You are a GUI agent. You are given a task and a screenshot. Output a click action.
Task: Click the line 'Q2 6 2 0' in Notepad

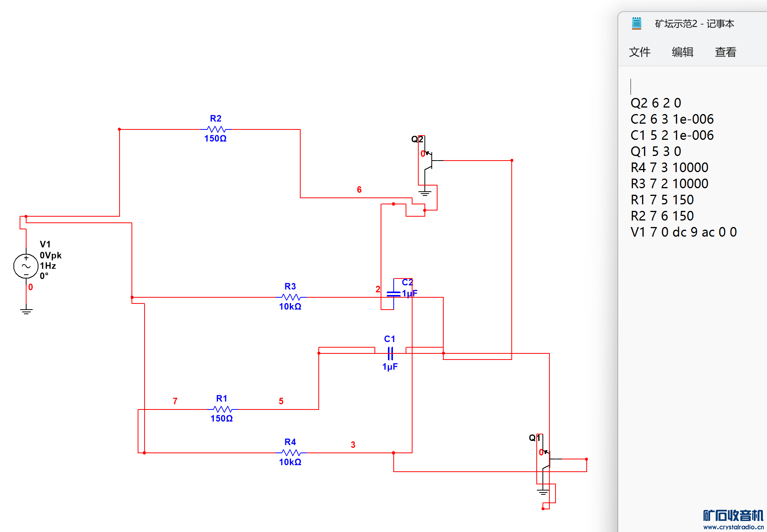click(656, 103)
